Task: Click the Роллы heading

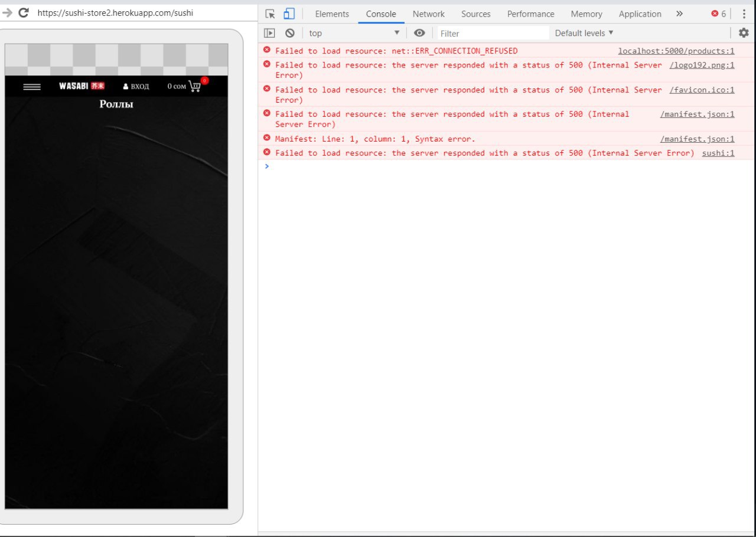Action: (116, 104)
